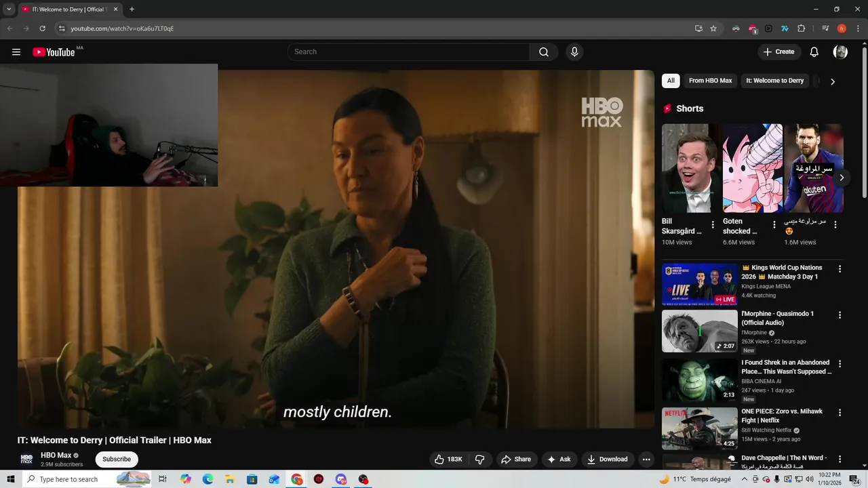Open YouTube notifications bell
The width and height of the screenshot is (868, 488).
[814, 52]
